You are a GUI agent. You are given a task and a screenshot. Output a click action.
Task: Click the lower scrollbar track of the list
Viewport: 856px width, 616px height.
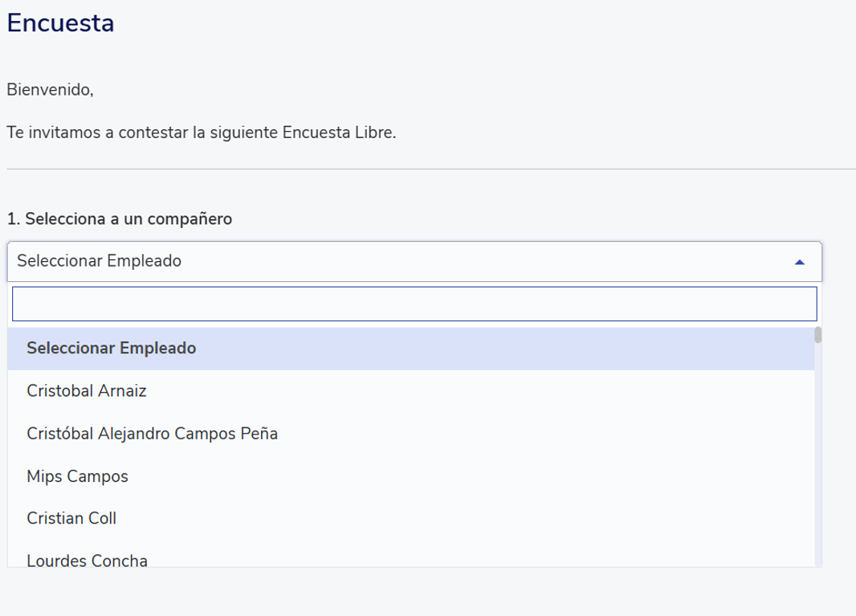coord(818,482)
